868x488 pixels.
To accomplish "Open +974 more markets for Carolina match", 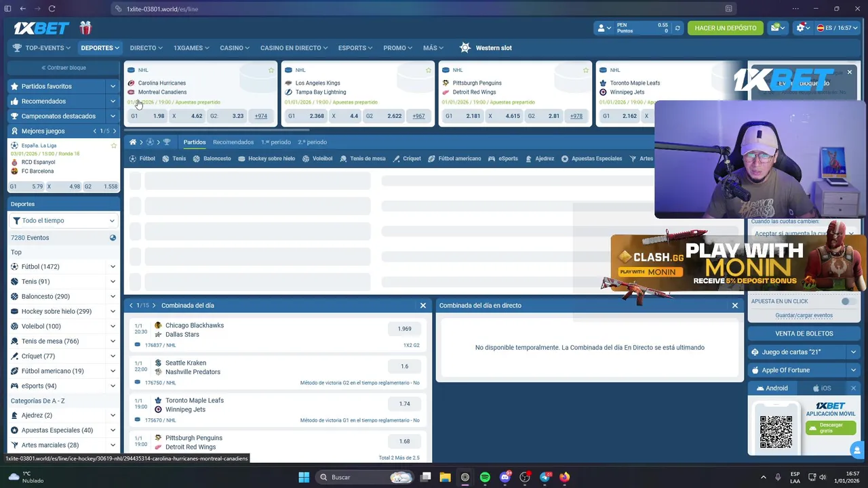I will 261,116.
